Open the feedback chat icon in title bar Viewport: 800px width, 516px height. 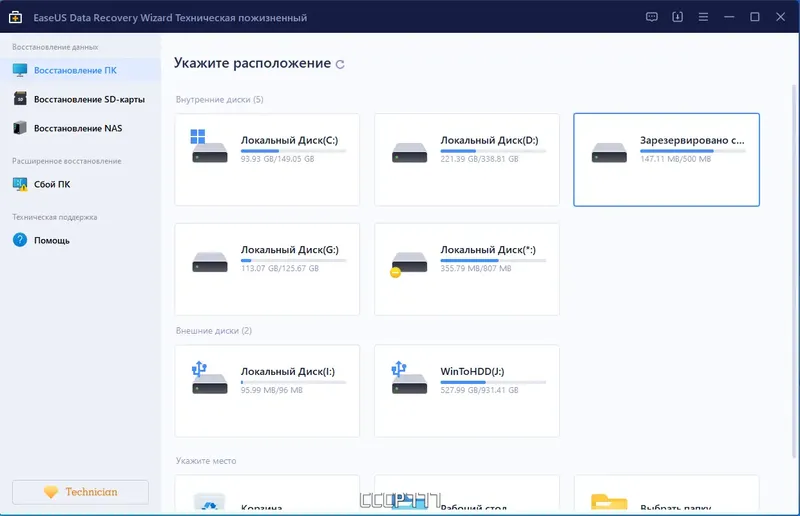(x=652, y=17)
